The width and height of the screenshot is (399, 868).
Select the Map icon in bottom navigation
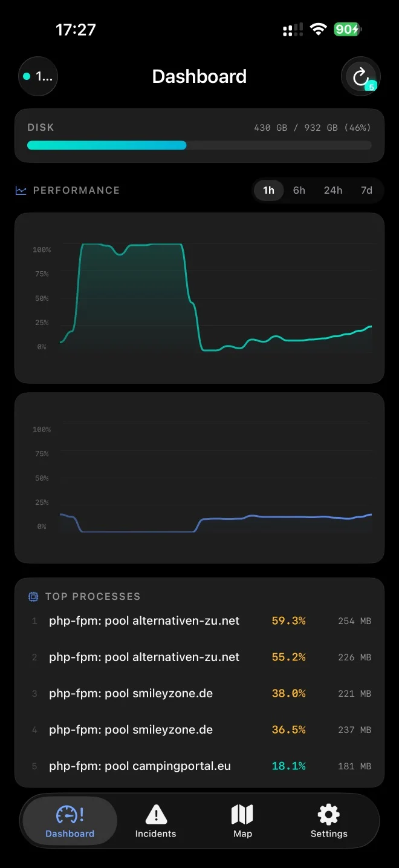pos(242,814)
